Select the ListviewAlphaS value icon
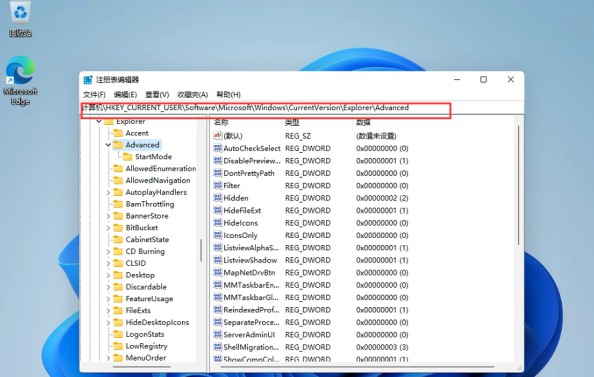Screen dimensions: 594x377 [217, 248]
